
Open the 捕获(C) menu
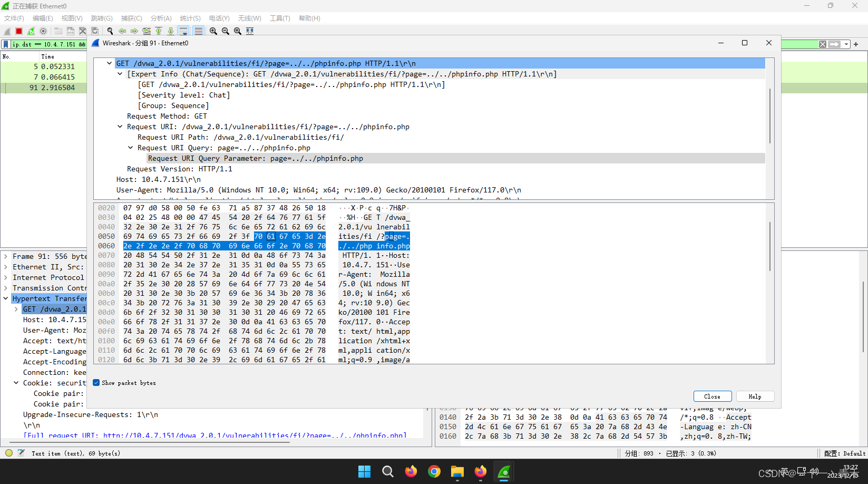[131, 18]
